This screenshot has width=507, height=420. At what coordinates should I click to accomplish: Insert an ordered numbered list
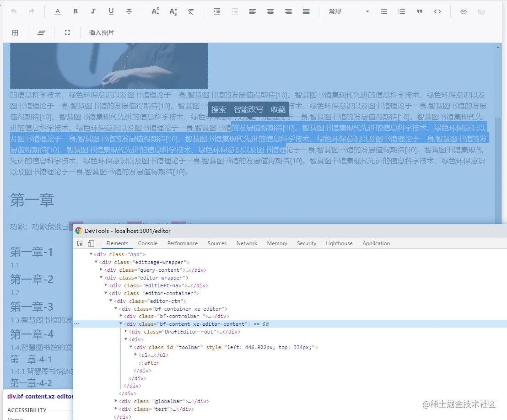[x=402, y=11]
